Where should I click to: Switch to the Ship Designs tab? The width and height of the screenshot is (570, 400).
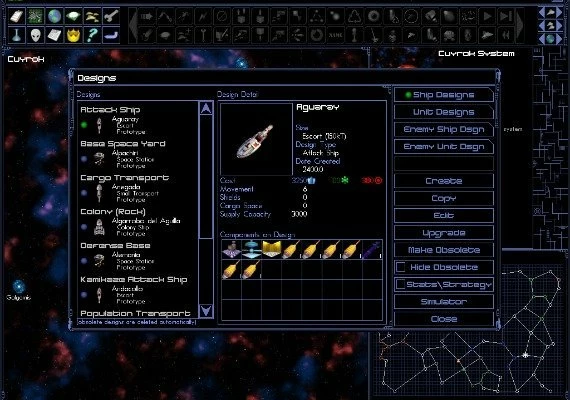443,95
